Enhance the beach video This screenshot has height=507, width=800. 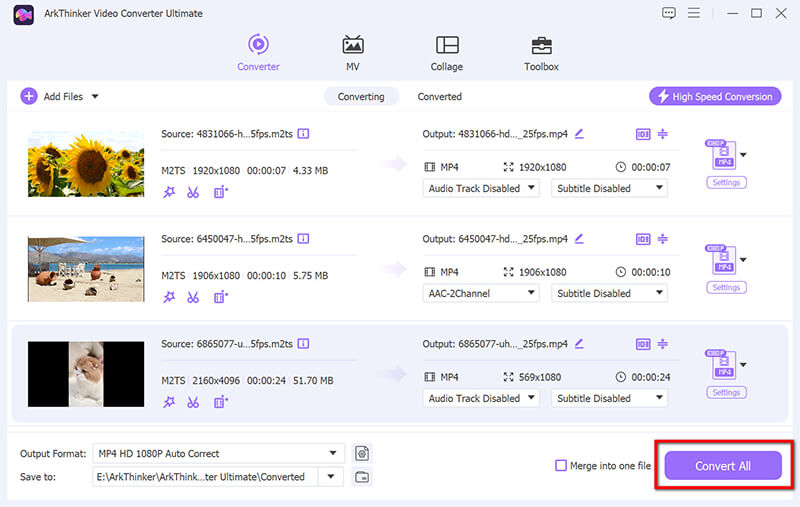tap(220, 297)
